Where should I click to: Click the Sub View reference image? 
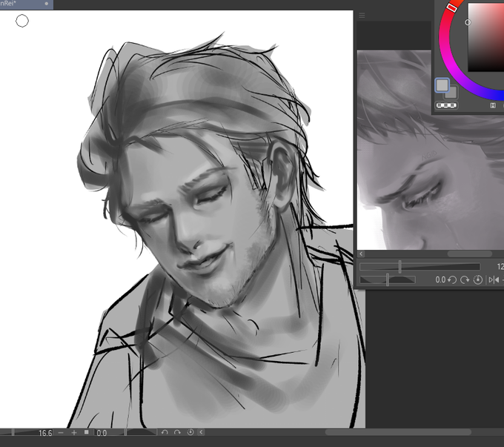[x=431, y=150]
